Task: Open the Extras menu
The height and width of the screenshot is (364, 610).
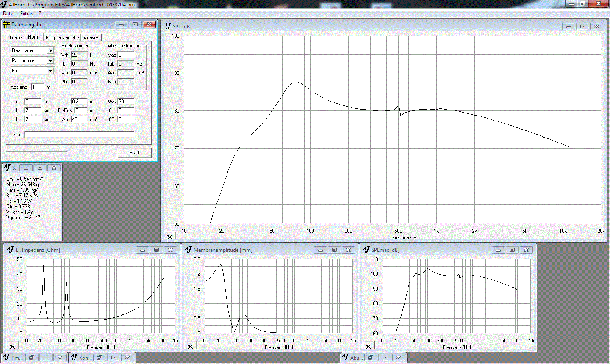Action: pos(26,14)
